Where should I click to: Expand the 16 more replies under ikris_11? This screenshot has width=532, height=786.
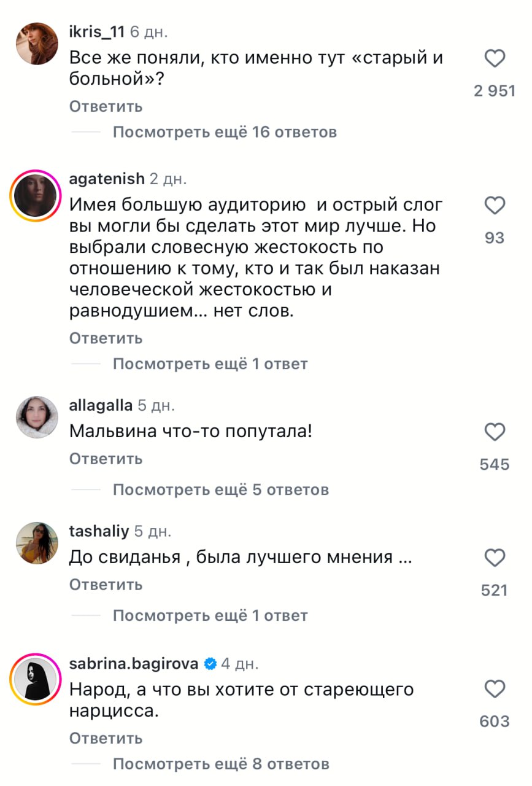pyautogui.click(x=225, y=132)
